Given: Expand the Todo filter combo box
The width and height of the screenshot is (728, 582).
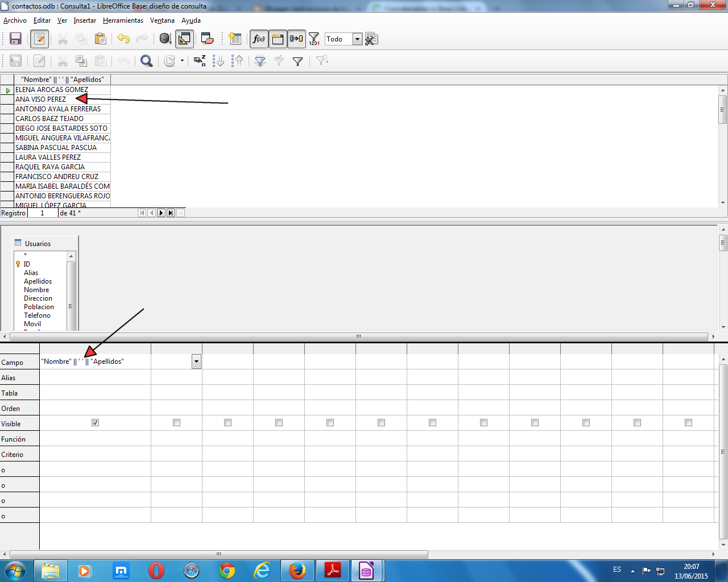Looking at the screenshot, I should 357,39.
